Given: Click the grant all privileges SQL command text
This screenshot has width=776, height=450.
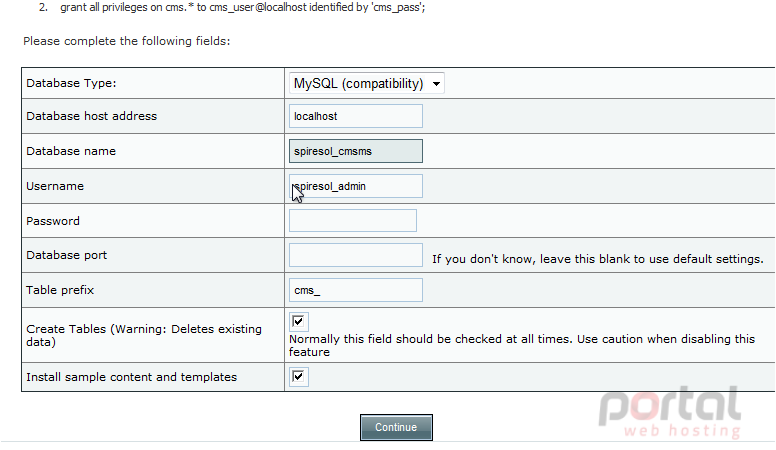Looking at the screenshot, I should (x=242, y=7).
